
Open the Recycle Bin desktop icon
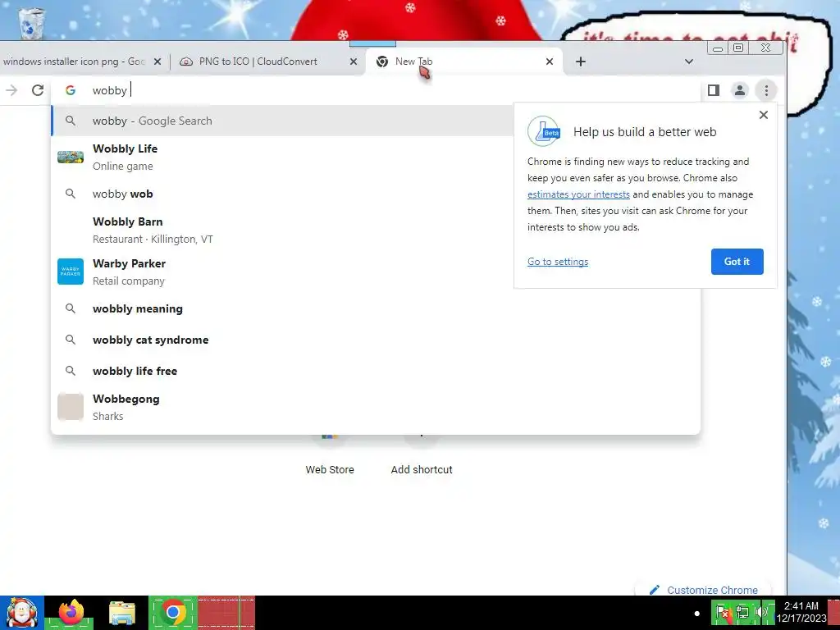32,23
